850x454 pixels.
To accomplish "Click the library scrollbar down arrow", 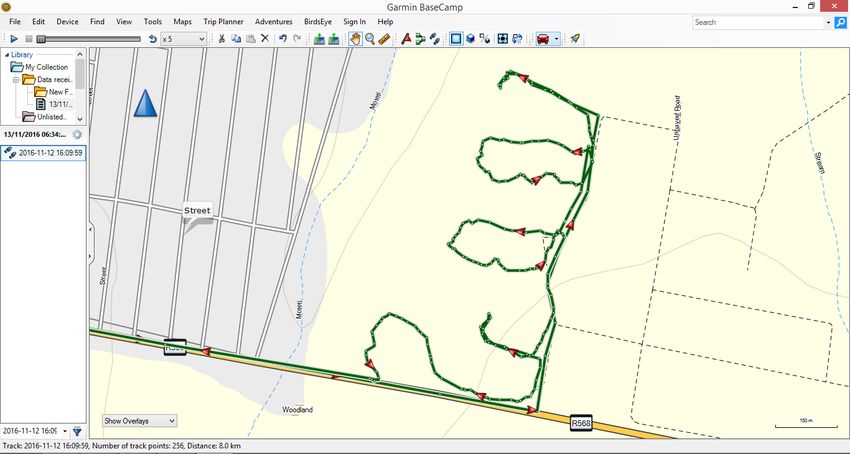I will [80, 119].
